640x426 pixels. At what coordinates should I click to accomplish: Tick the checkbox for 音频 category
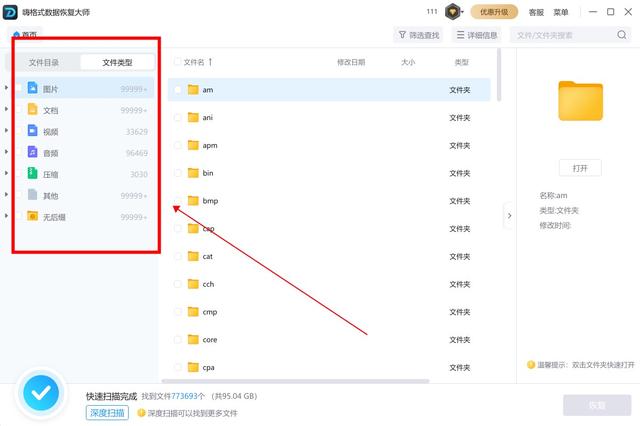[x=19, y=152]
